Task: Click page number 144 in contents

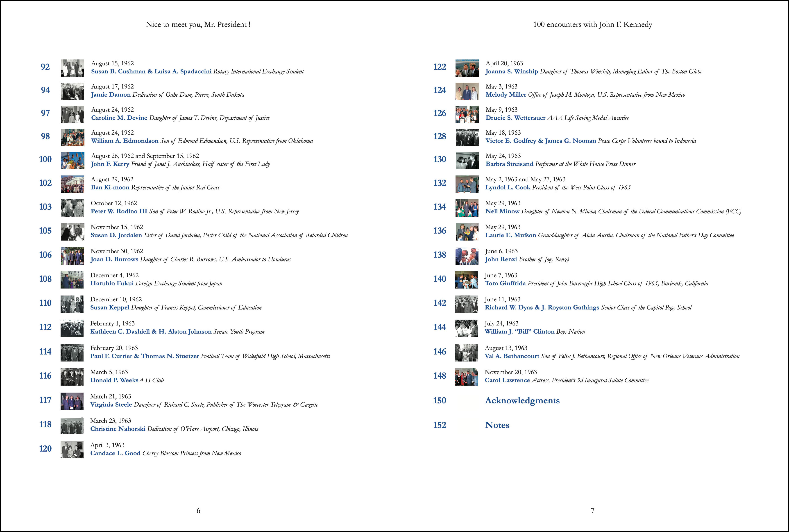Action: click(x=440, y=327)
